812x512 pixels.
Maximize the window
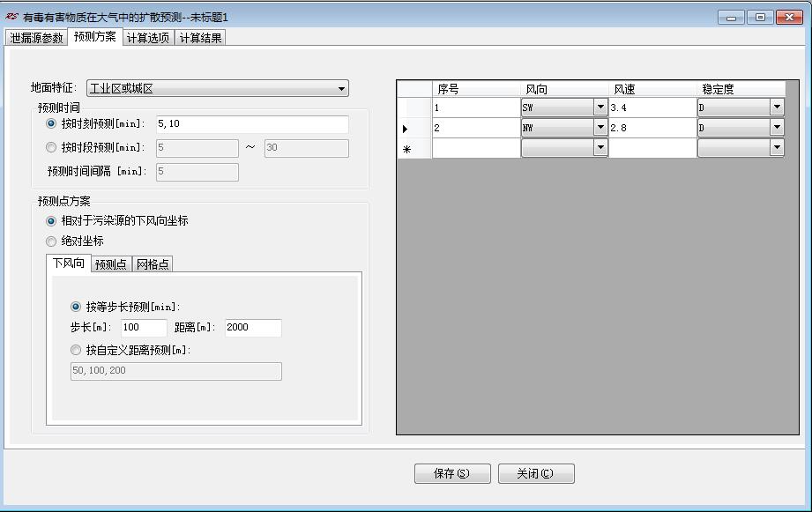(760, 18)
